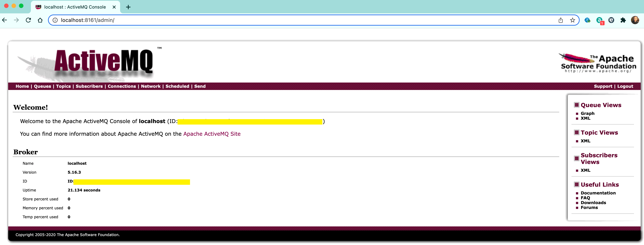This screenshot has width=644, height=245.
Task: Click the Broker section heading
Action: pos(25,152)
